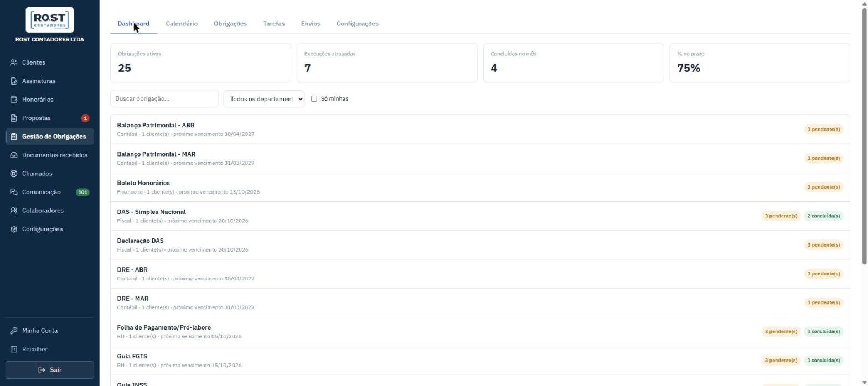Click the Recolher collapse sidebar icon
Image resolution: width=868 pixels, height=386 pixels.
(14, 350)
